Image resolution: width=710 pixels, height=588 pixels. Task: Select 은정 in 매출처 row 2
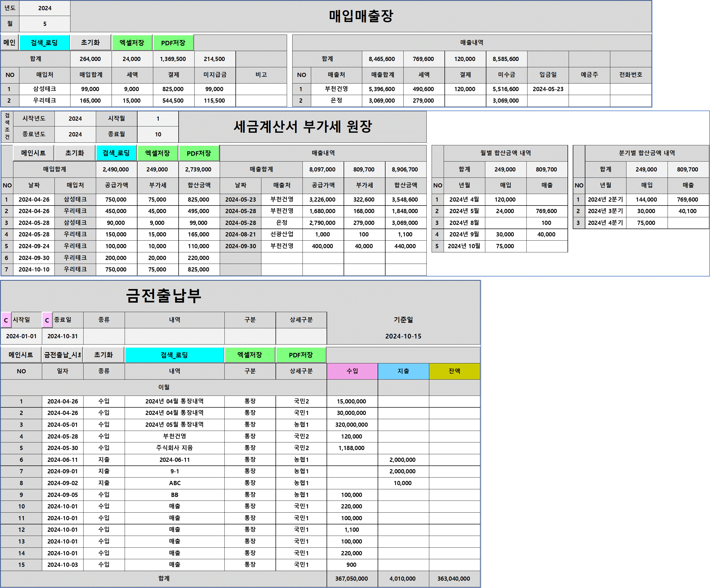pyautogui.click(x=336, y=100)
